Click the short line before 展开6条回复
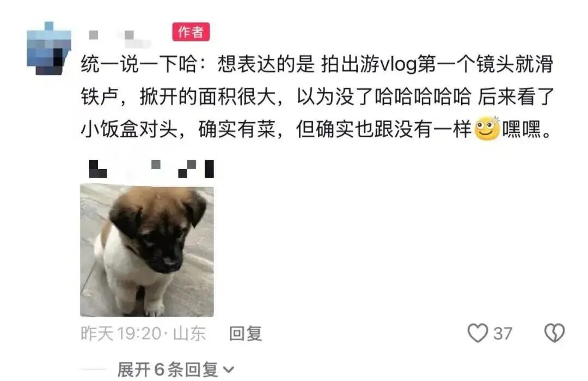588x381 pixels. [x=94, y=370]
